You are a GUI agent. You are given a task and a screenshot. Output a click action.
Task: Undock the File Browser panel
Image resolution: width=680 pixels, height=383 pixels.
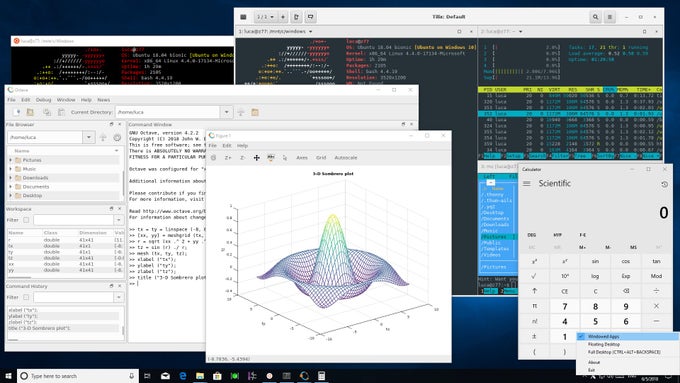click(111, 124)
